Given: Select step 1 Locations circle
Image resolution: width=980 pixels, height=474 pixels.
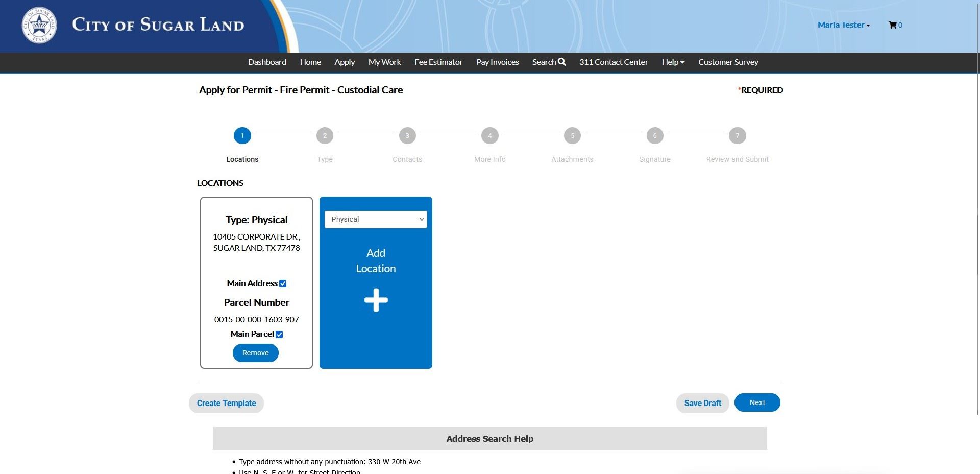Looking at the screenshot, I should click(x=242, y=135).
